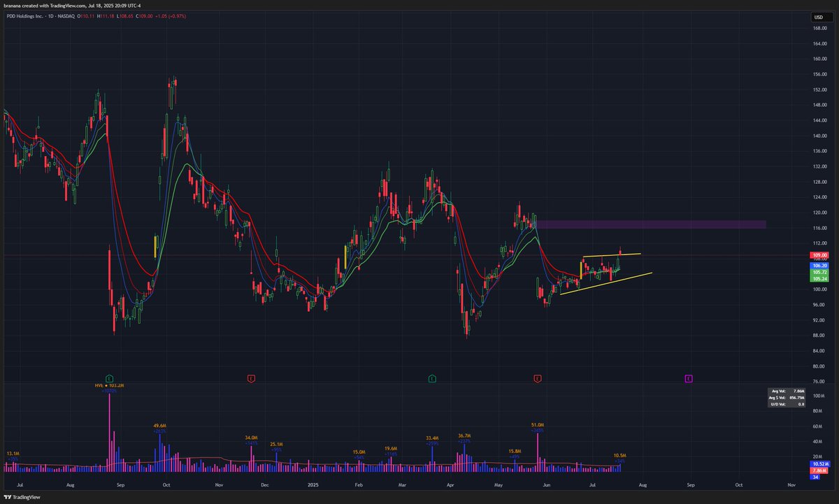Click the 76.00 price axis label

point(819,382)
